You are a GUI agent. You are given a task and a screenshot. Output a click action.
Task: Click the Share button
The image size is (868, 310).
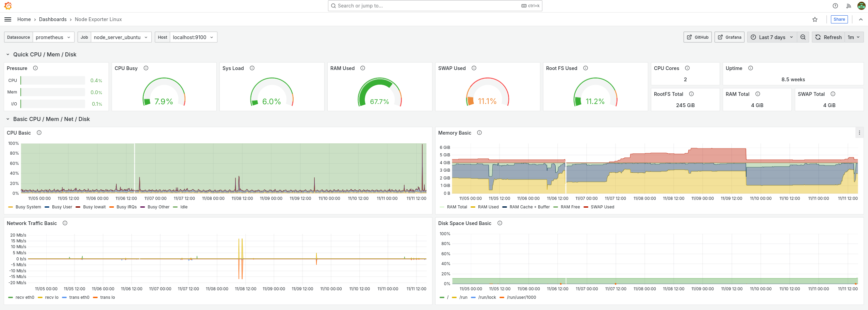(839, 19)
